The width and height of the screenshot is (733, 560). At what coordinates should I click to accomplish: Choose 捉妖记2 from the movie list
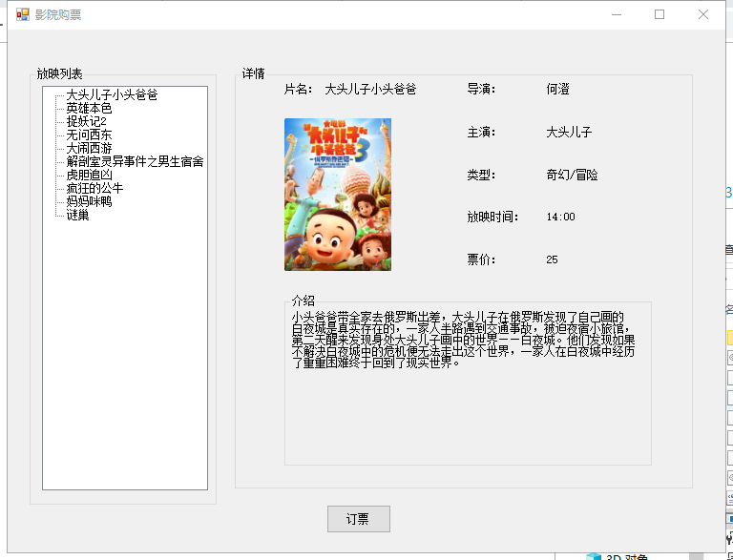click(87, 121)
